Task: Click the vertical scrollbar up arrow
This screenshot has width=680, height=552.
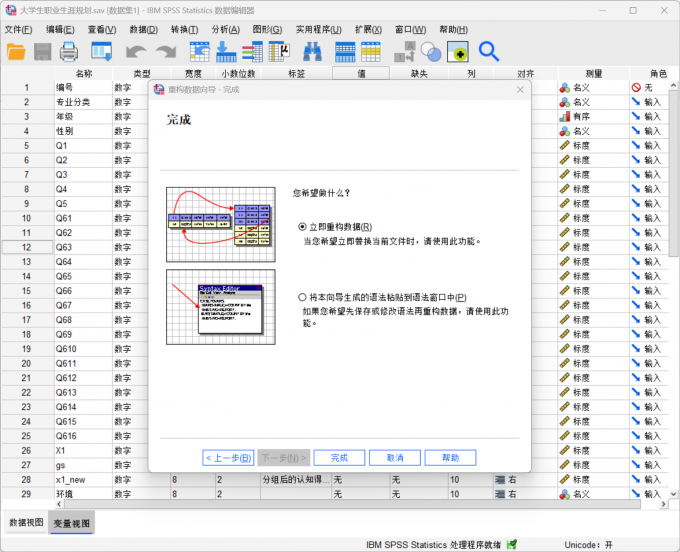Action: tap(673, 85)
